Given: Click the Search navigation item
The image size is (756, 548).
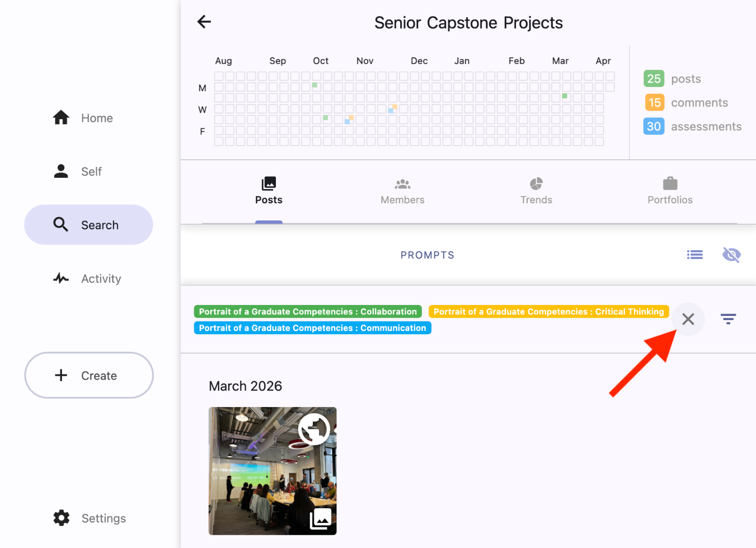Looking at the screenshot, I should 89,225.
